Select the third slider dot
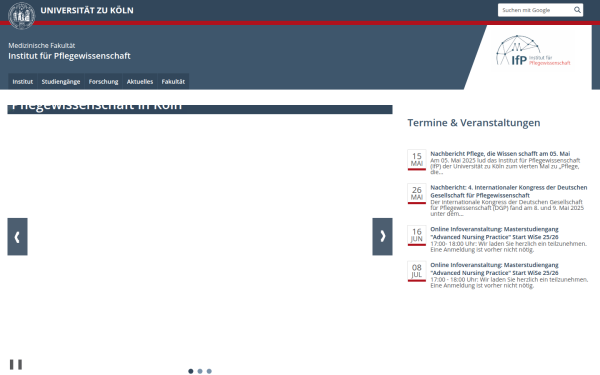This screenshot has width=600, height=375. tap(209, 371)
